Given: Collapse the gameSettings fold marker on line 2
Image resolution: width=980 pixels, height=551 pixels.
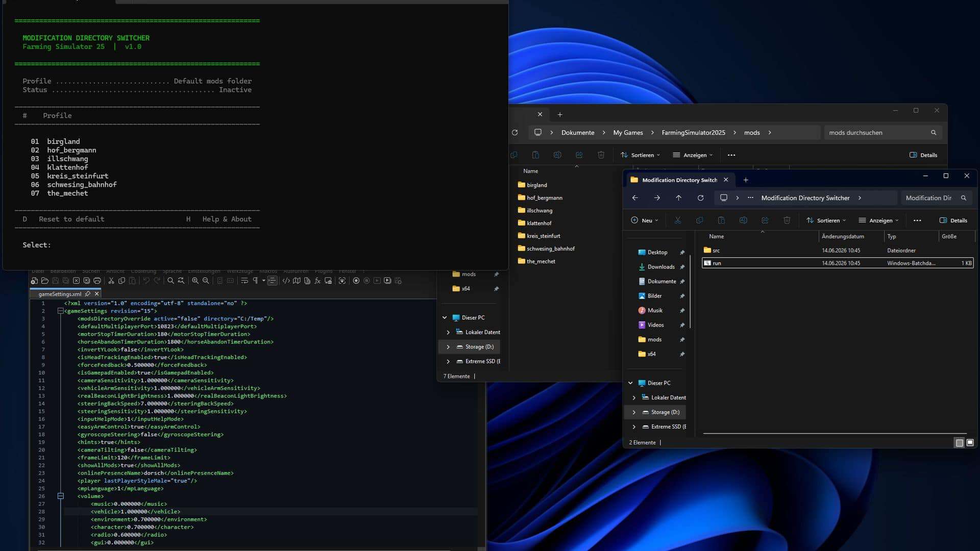Looking at the screenshot, I should click(x=60, y=311).
